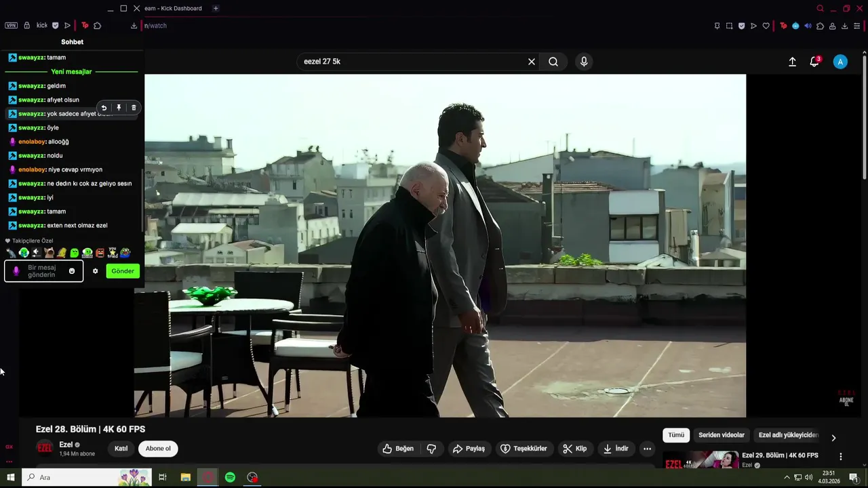Open browser easy setup menu icon
The height and width of the screenshot is (488, 868).
click(x=857, y=26)
